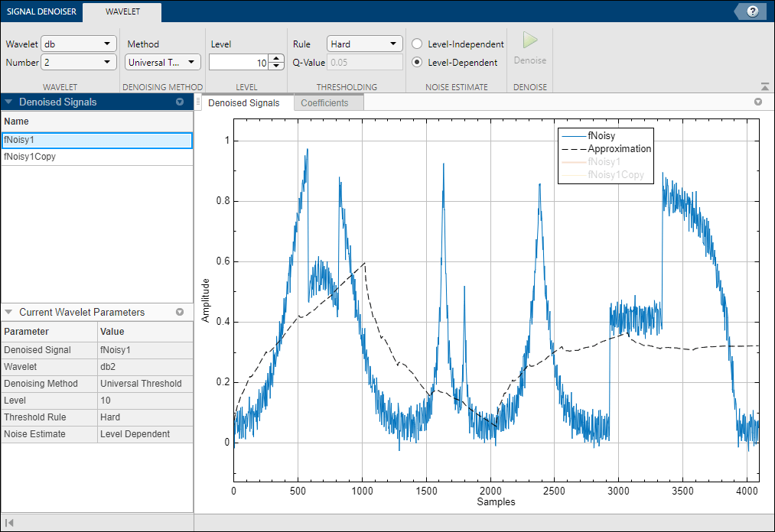Image resolution: width=775 pixels, height=532 pixels.
Task: Open the Wavelet family dropdown
Action: [78, 44]
